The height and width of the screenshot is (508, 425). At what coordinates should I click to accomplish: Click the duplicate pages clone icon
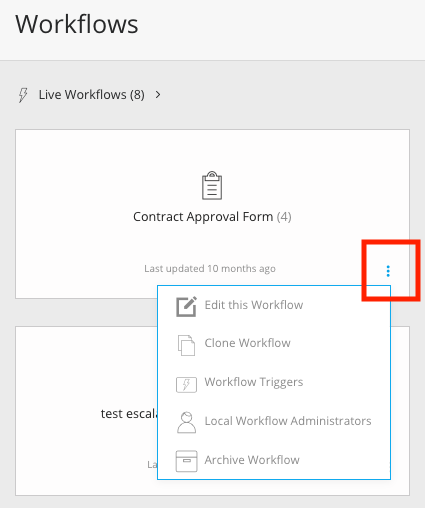186,345
